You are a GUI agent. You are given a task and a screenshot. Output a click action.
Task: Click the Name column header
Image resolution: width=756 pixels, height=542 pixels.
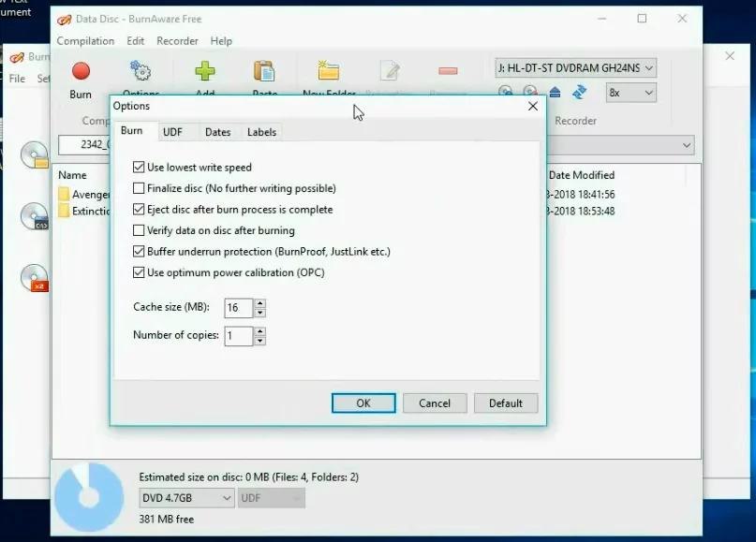pos(72,175)
